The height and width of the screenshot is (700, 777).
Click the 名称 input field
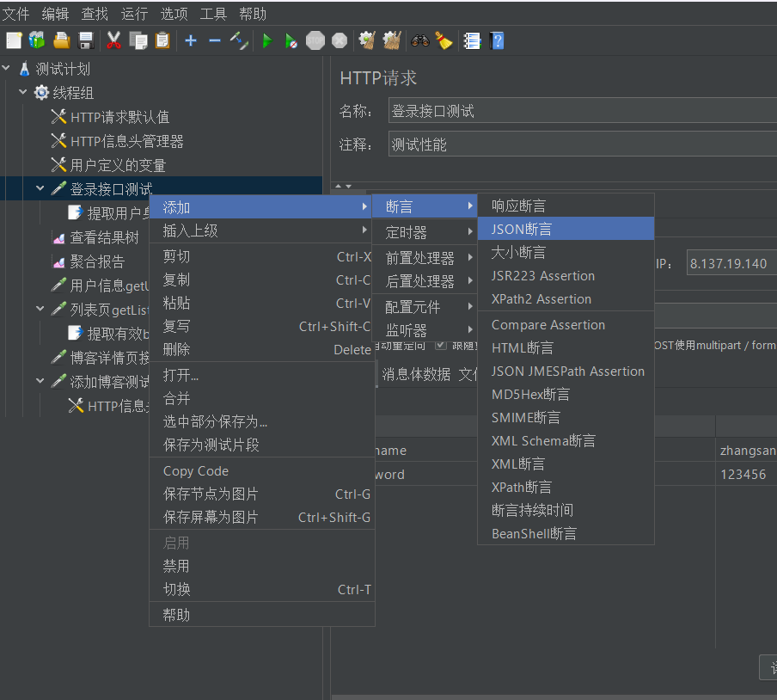tap(583, 111)
